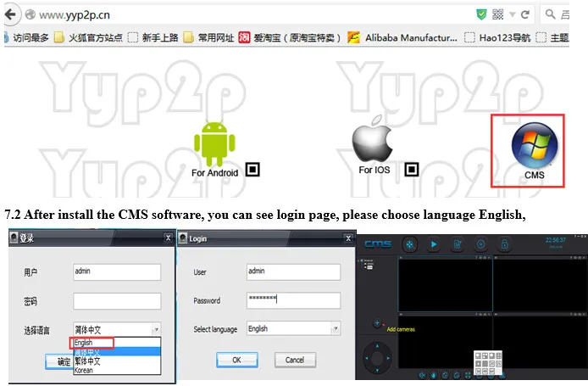The image size is (588, 386).
Task: Click the QR icon beside For Android
Action: click(252, 170)
